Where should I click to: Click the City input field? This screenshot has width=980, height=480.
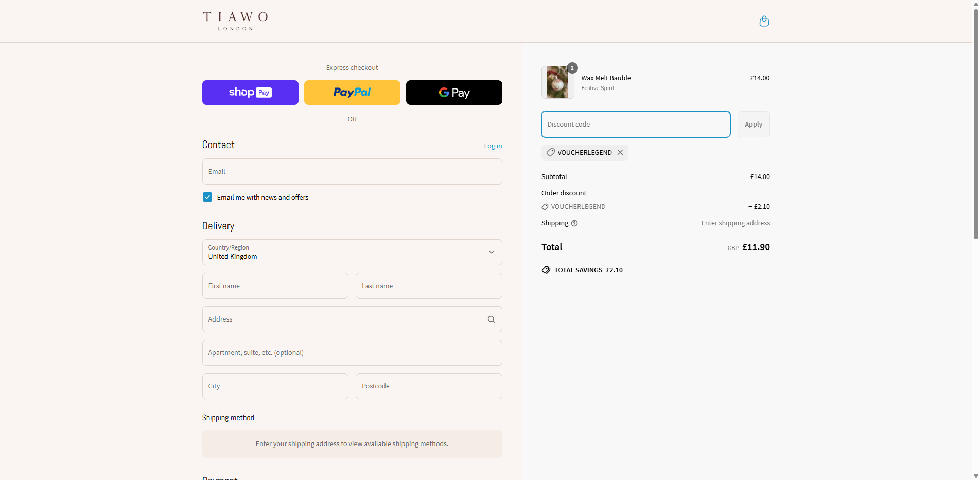point(275,386)
